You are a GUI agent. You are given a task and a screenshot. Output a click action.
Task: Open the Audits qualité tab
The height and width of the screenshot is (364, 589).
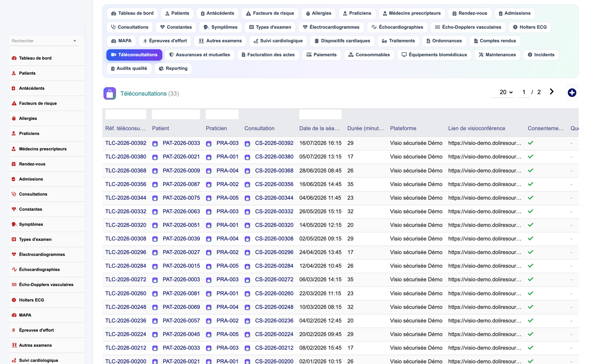(129, 68)
